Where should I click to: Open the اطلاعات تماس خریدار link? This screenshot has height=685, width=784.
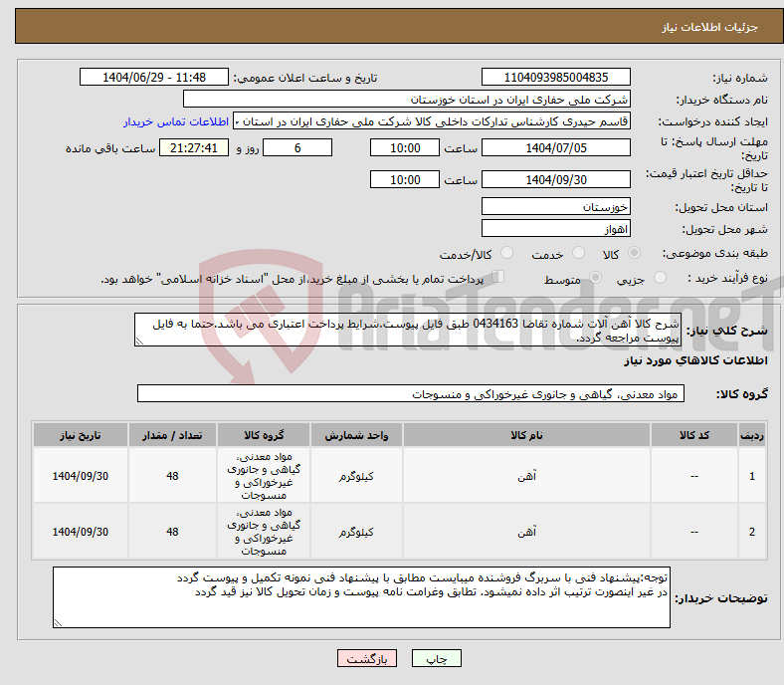(176, 121)
